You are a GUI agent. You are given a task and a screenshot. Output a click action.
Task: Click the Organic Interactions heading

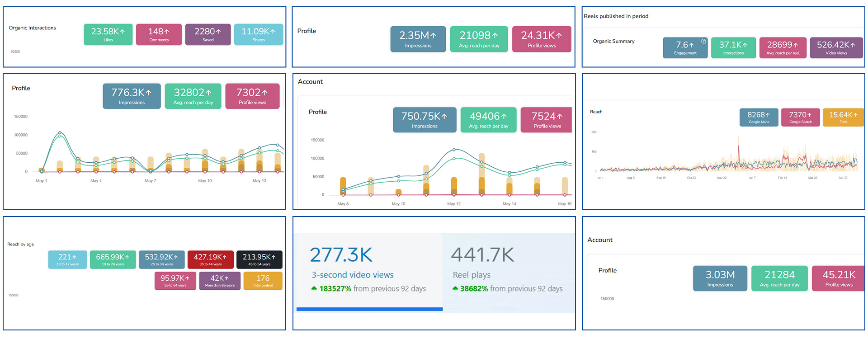[x=33, y=28]
